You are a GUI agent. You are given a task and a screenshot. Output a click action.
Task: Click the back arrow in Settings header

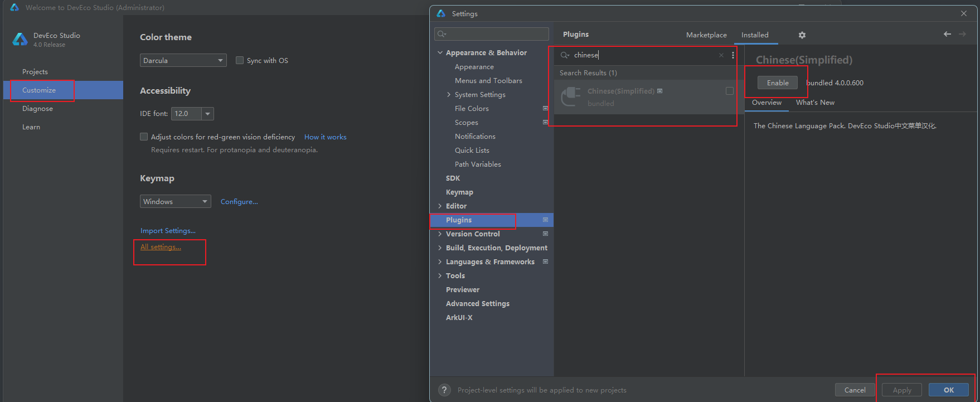click(947, 34)
